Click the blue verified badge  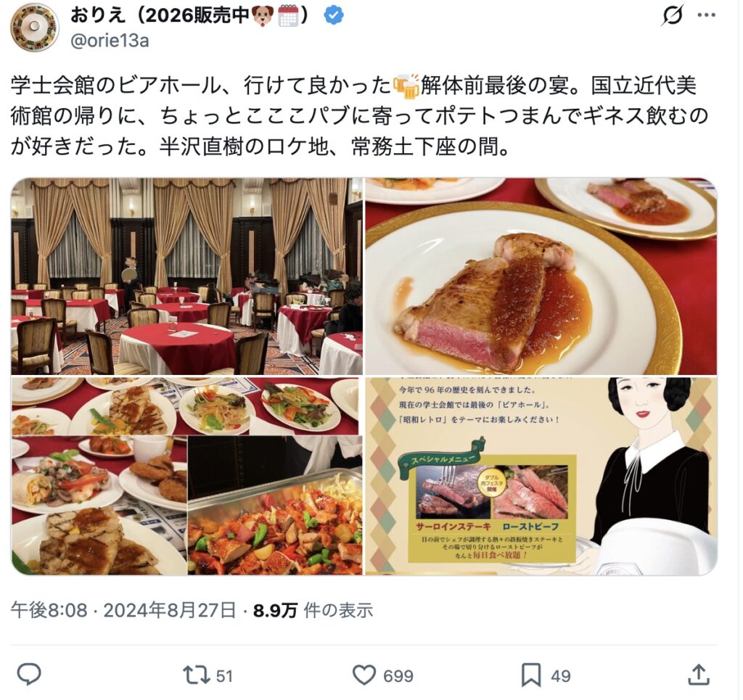click(x=334, y=16)
